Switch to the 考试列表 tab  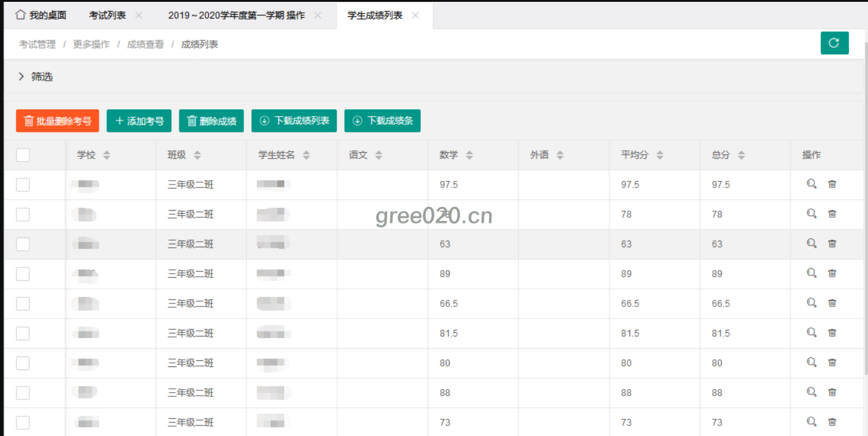107,15
